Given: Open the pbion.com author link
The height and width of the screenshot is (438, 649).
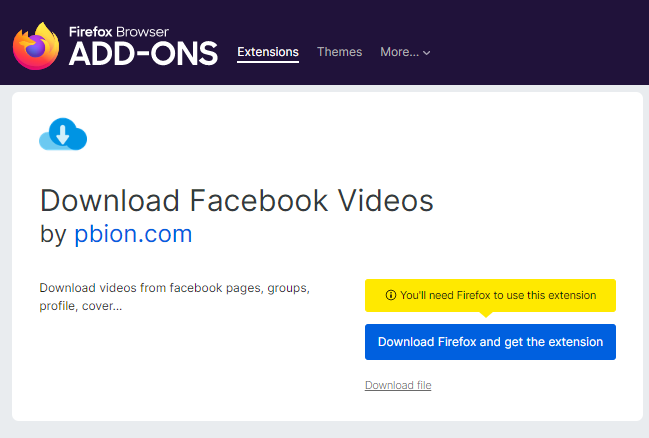Looking at the screenshot, I should 133,235.
